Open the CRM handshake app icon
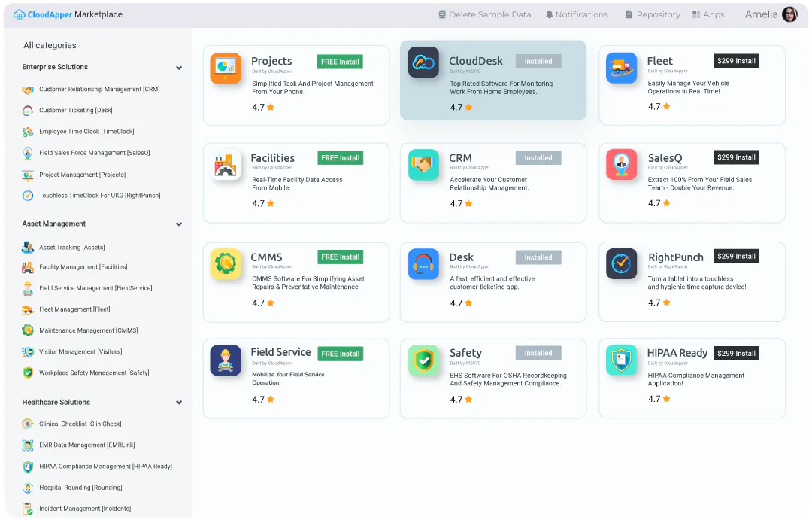 point(423,164)
